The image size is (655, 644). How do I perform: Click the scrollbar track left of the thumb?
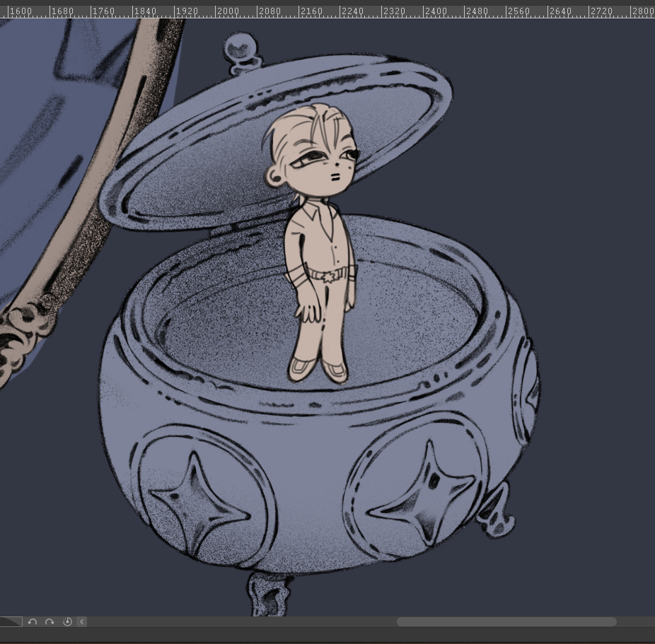tap(240, 622)
